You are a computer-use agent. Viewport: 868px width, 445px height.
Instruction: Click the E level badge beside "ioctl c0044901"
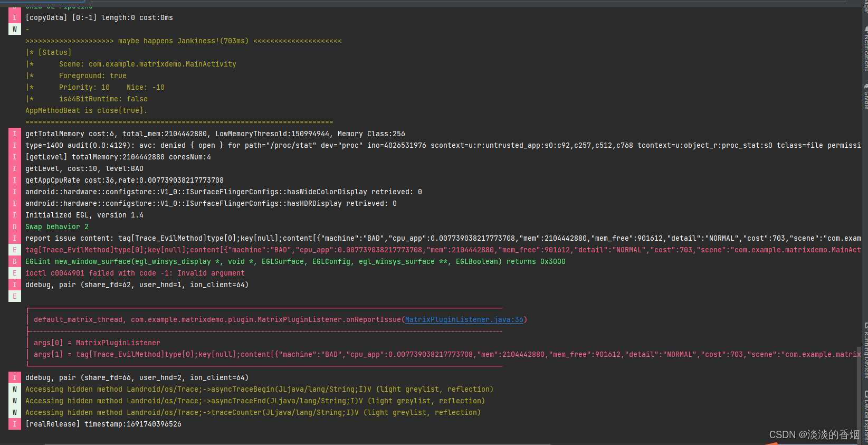[15, 273]
